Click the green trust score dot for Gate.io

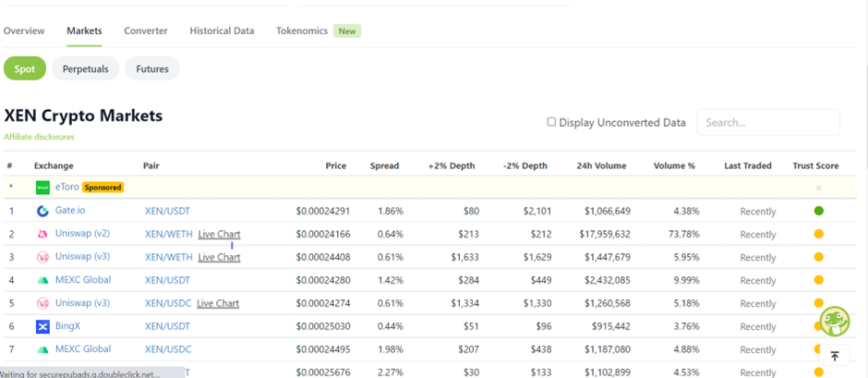[x=819, y=211]
